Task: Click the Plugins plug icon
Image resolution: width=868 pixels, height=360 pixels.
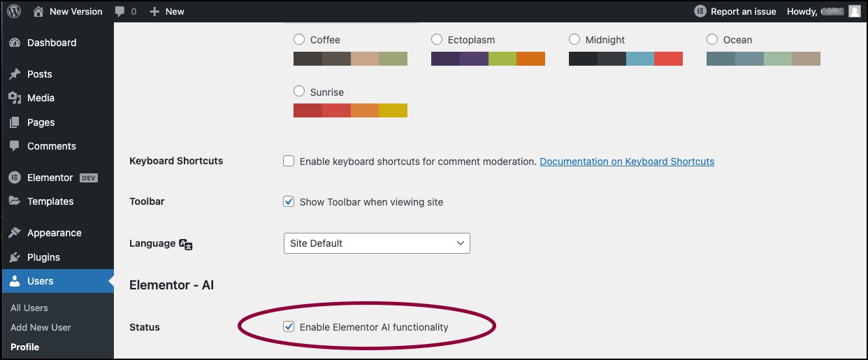Action: click(15, 257)
